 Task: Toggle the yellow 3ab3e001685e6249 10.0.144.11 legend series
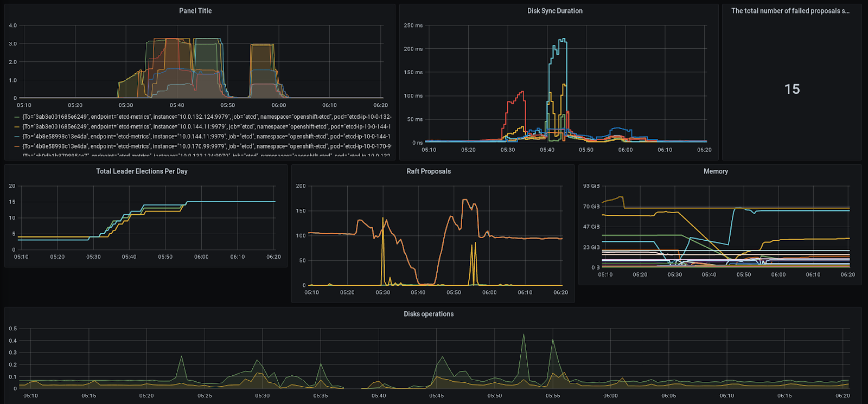coord(206,127)
